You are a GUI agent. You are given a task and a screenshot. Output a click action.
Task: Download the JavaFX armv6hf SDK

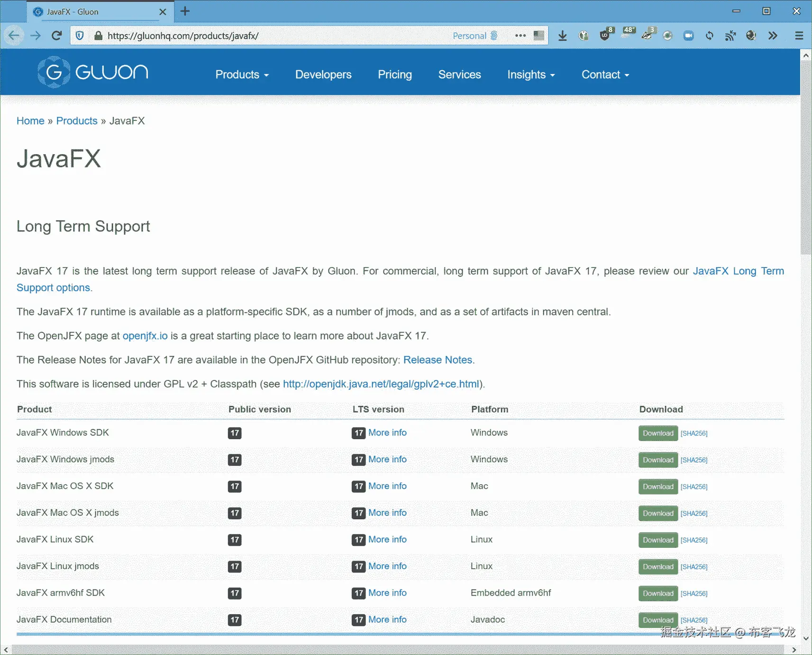[x=658, y=593]
